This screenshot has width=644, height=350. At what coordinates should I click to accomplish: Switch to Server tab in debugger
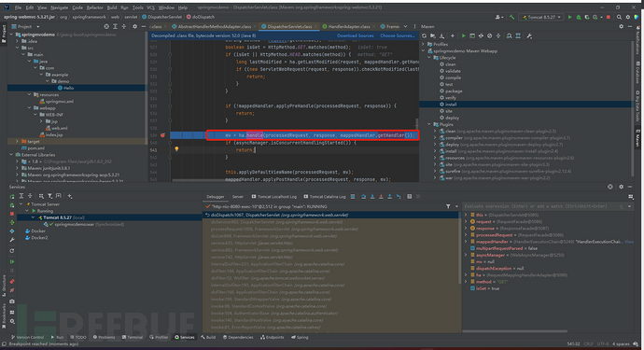coord(237,197)
